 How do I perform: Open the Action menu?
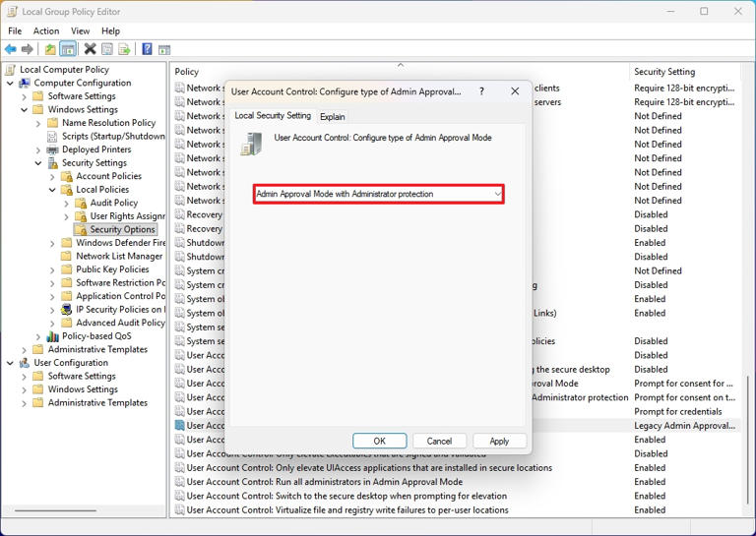[46, 30]
